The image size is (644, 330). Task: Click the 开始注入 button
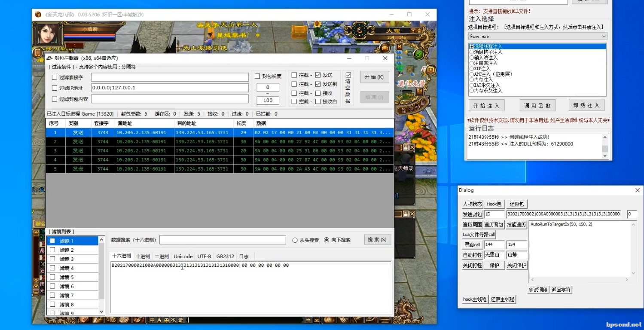click(486, 105)
